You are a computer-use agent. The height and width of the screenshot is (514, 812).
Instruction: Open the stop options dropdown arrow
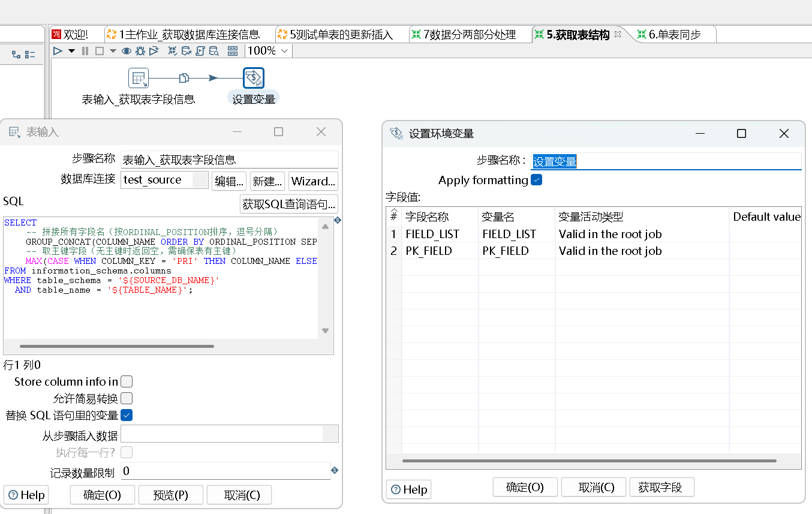point(113,51)
